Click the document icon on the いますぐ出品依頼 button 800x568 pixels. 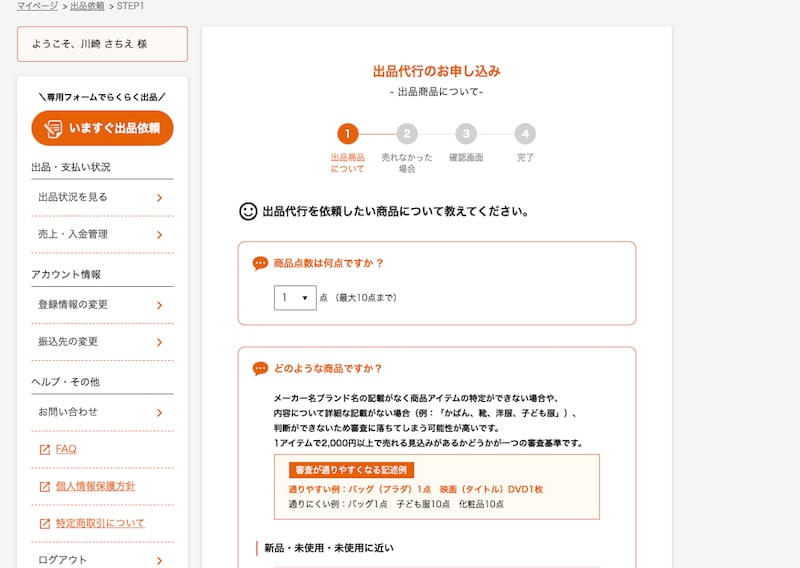click(x=53, y=129)
